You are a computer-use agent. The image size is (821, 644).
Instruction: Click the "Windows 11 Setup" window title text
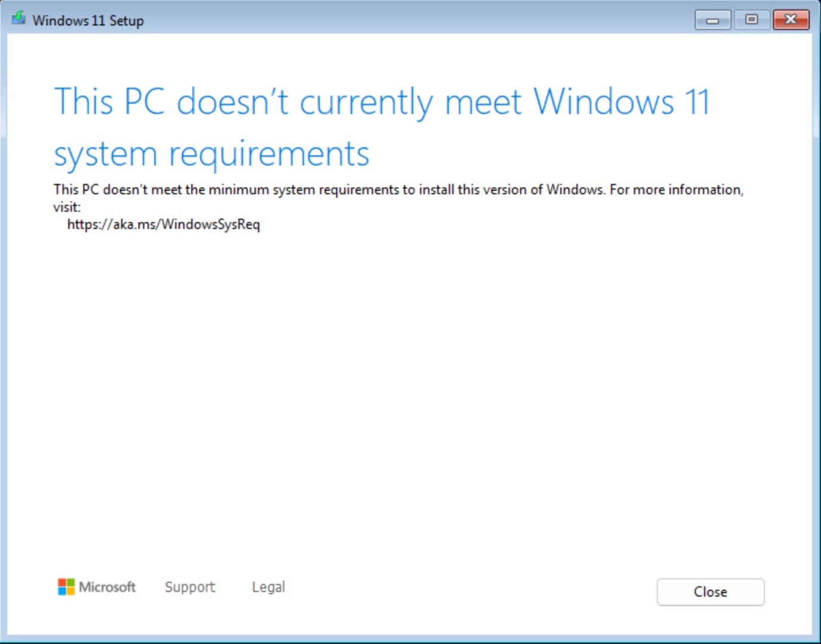tap(88, 20)
